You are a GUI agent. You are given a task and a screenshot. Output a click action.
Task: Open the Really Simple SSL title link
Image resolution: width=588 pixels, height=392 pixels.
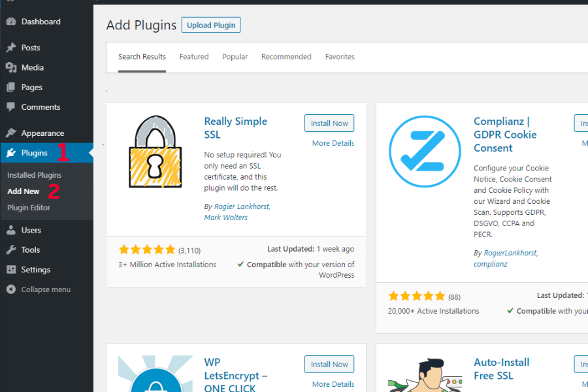click(x=235, y=128)
